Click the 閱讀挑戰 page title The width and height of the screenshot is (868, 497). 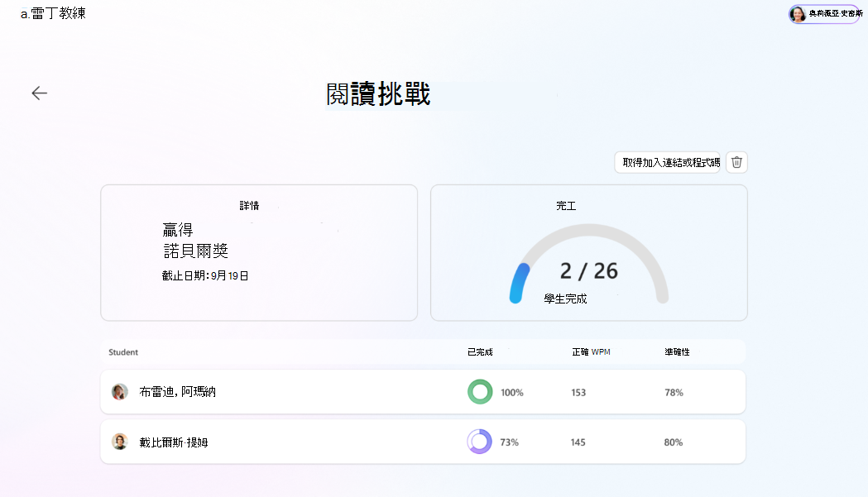click(x=378, y=94)
